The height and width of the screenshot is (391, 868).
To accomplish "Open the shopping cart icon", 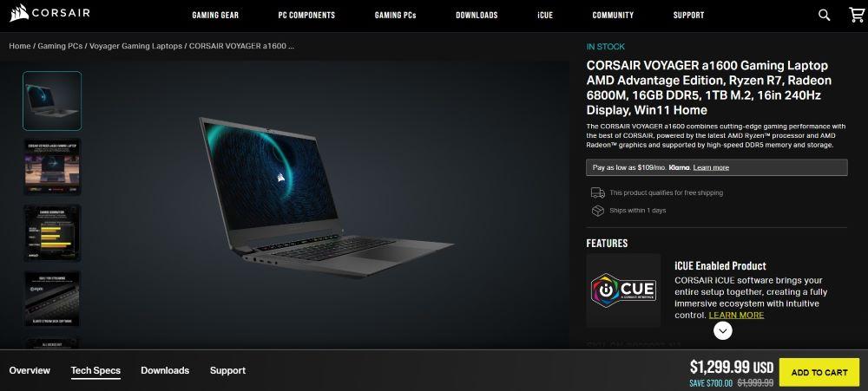I will [x=857, y=15].
